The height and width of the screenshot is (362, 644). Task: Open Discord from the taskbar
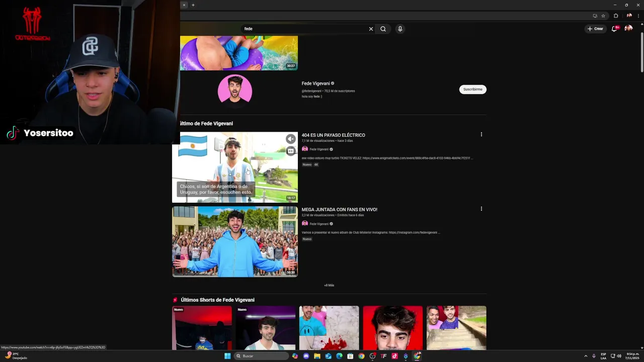(306, 356)
